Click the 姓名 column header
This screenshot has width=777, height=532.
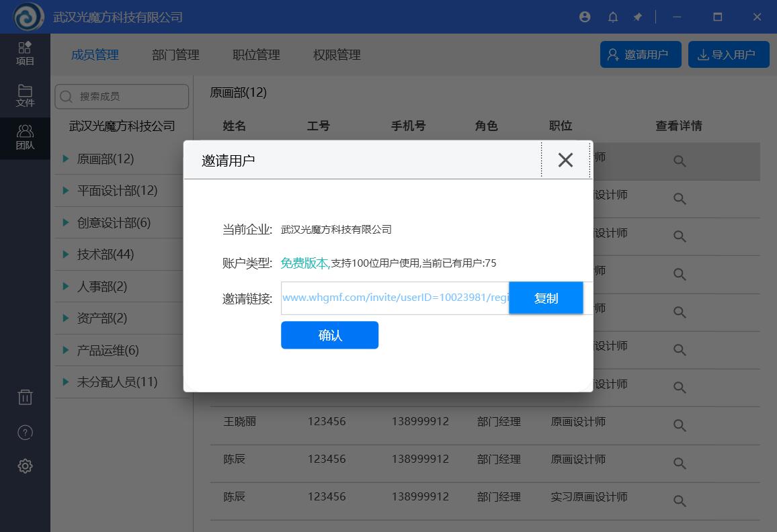tap(234, 126)
